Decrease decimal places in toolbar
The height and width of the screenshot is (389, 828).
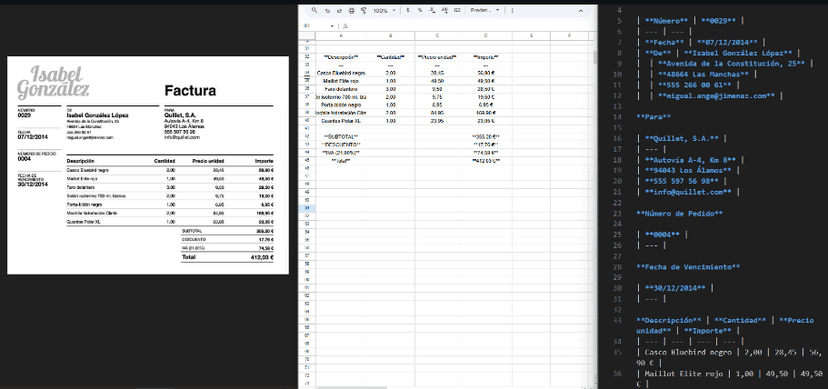(432, 11)
